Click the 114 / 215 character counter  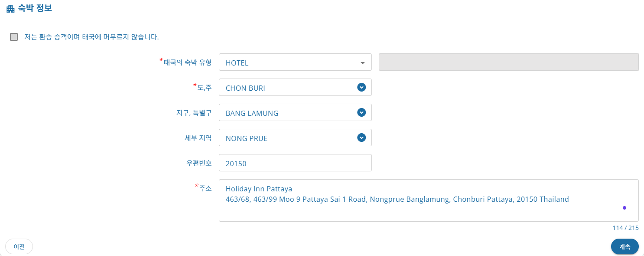[x=625, y=228]
